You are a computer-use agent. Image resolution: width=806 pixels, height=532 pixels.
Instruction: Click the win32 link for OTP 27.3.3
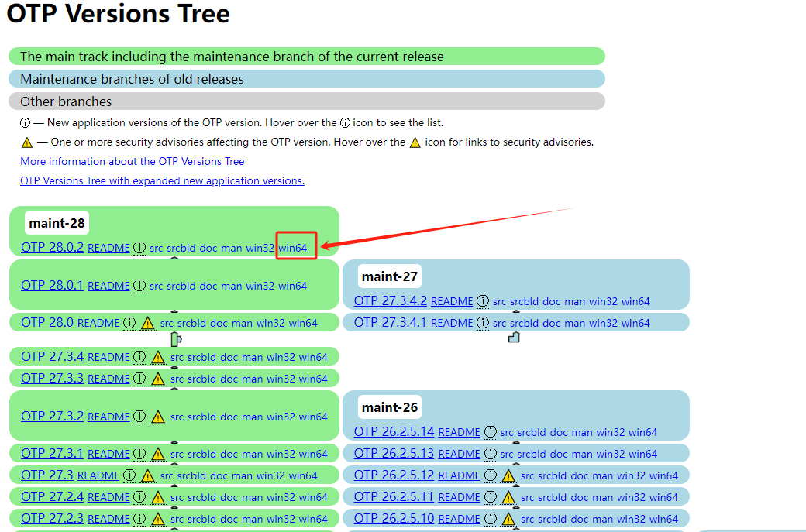tap(281, 379)
